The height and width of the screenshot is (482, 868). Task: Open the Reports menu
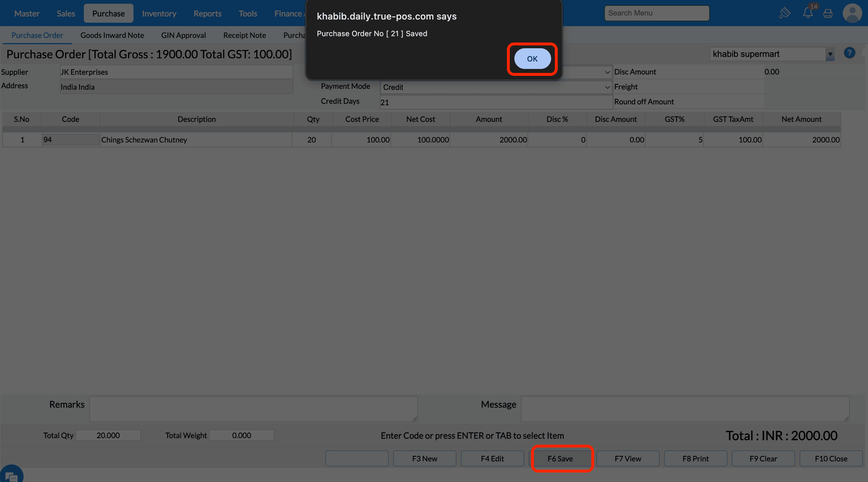click(207, 14)
